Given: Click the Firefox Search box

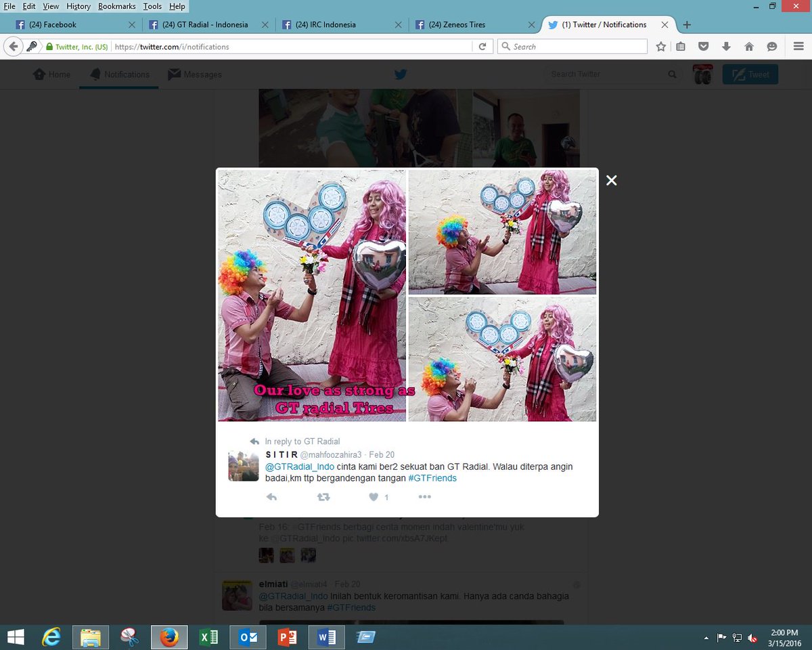Looking at the screenshot, I should (x=572, y=47).
